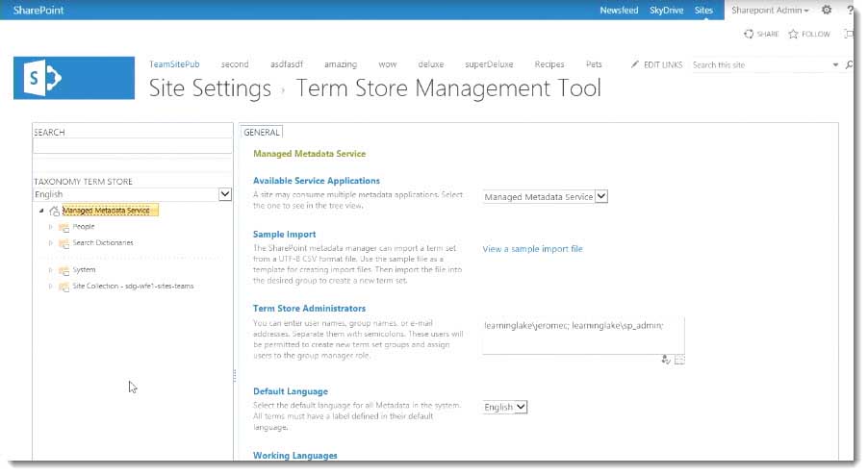
Task: Click the Available Service Applications heading
Action: point(317,180)
